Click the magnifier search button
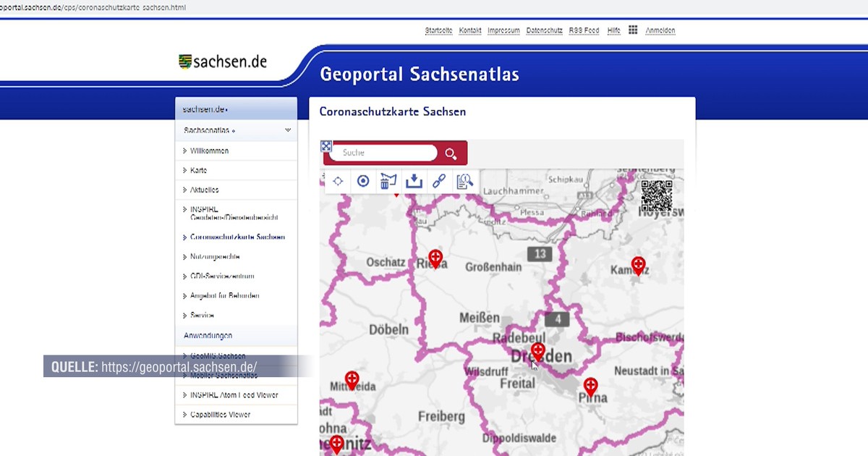The height and width of the screenshot is (456, 868). pos(451,153)
